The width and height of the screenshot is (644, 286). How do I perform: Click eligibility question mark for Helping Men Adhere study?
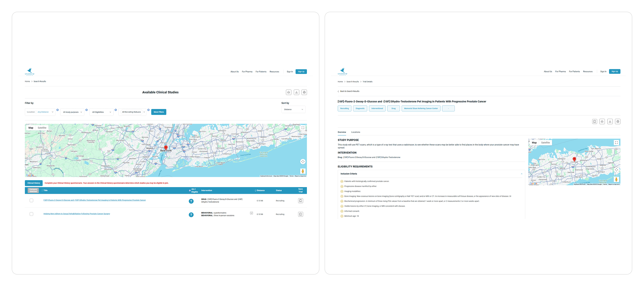coord(191,215)
